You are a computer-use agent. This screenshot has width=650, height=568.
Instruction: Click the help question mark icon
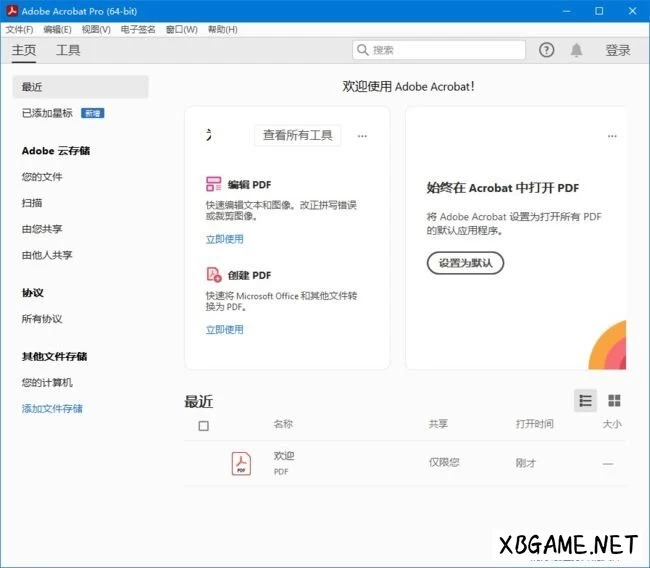(x=546, y=50)
